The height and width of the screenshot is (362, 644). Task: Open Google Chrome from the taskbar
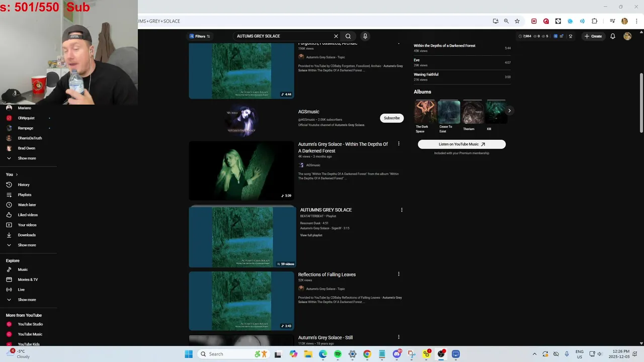367,354
